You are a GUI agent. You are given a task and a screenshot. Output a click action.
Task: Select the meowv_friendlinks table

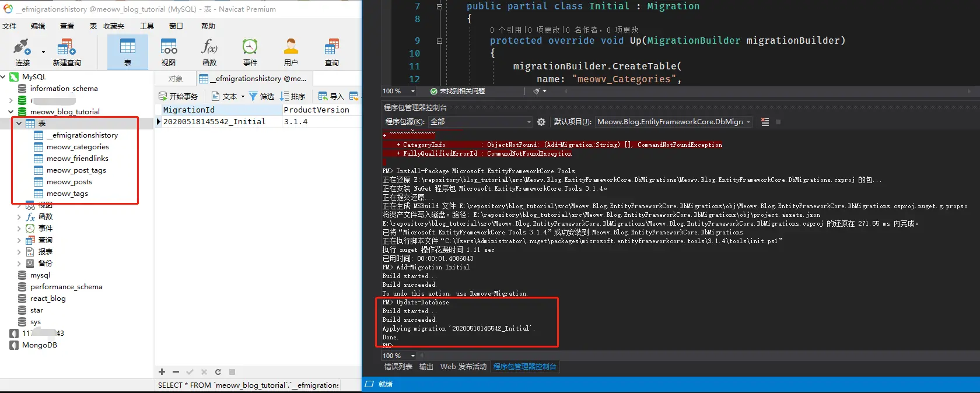(77, 159)
